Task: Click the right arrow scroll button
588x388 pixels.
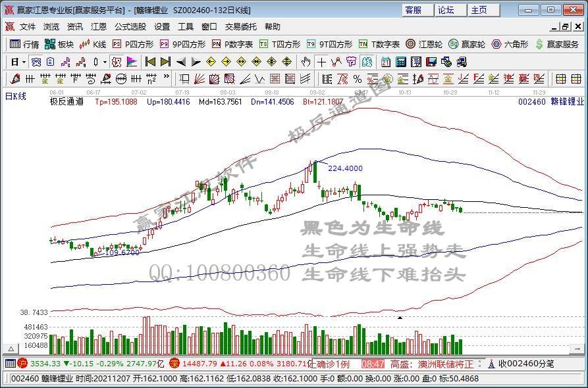Action: pyautogui.click(x=577, y=349)
